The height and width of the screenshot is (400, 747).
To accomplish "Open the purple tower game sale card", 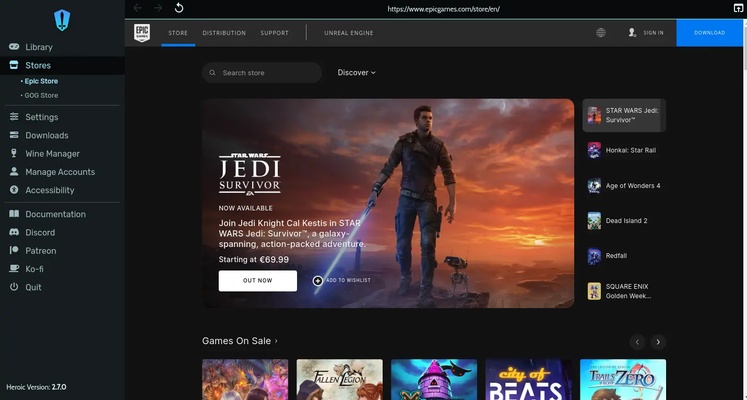I will click(434, 380).
